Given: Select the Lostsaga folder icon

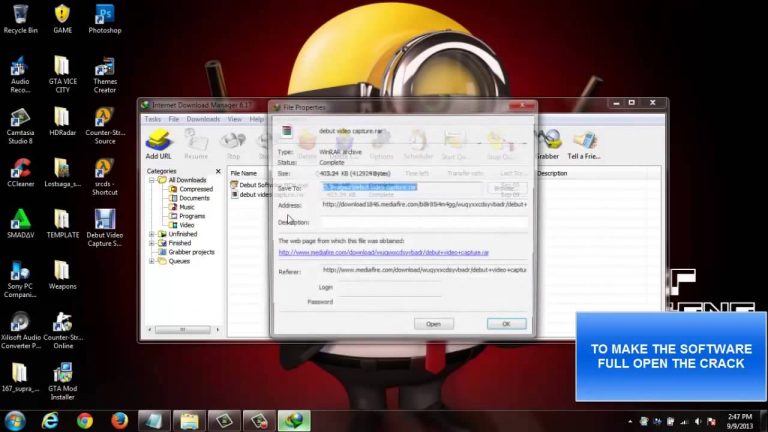Looking at the screenshot, I should 62,173.
